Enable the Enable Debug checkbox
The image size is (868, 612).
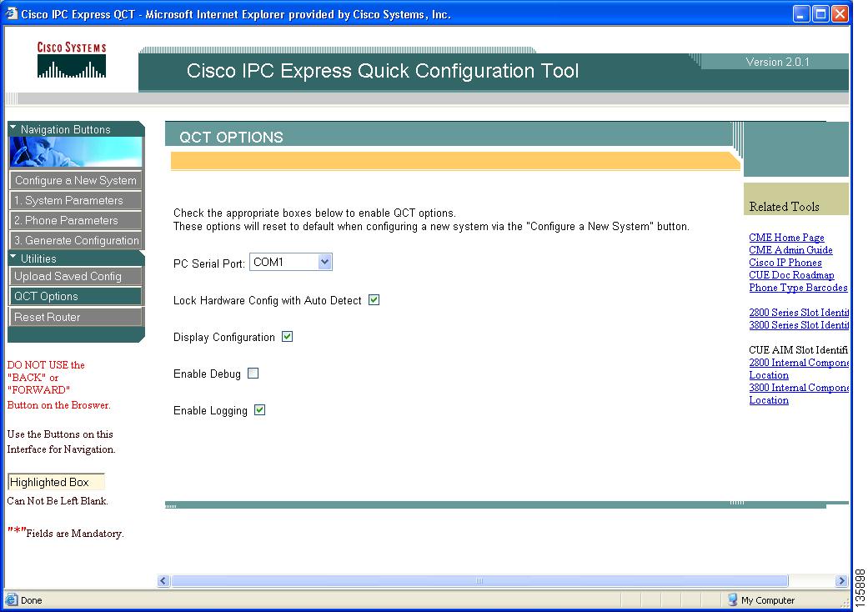(x=253, y=374)
